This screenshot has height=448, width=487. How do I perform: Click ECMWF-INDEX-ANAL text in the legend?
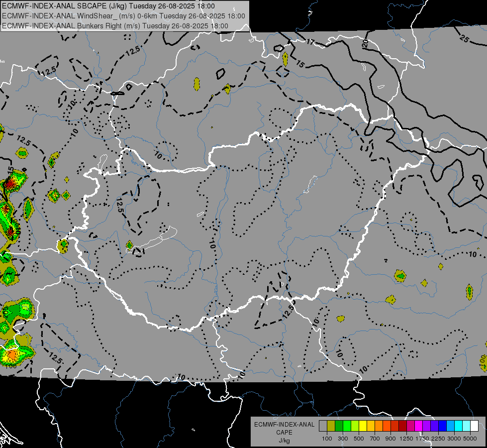point(285,425)
